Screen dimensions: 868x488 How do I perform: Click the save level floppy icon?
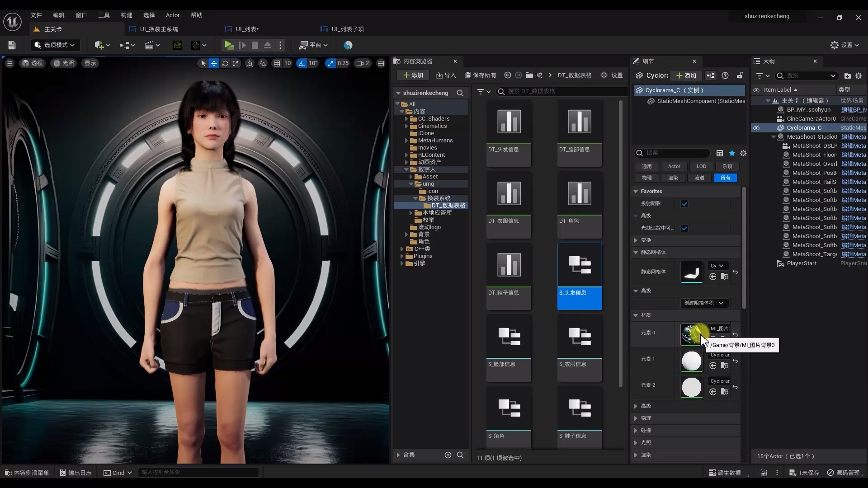(12, 45)
